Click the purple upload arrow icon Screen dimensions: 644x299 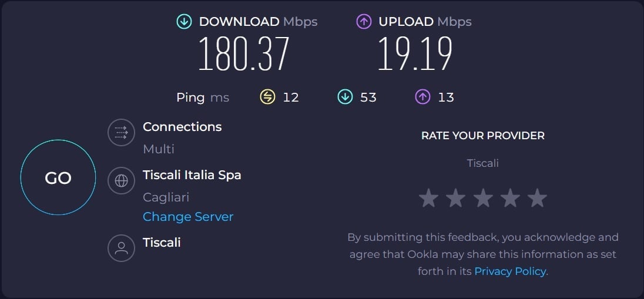point(364,22)
